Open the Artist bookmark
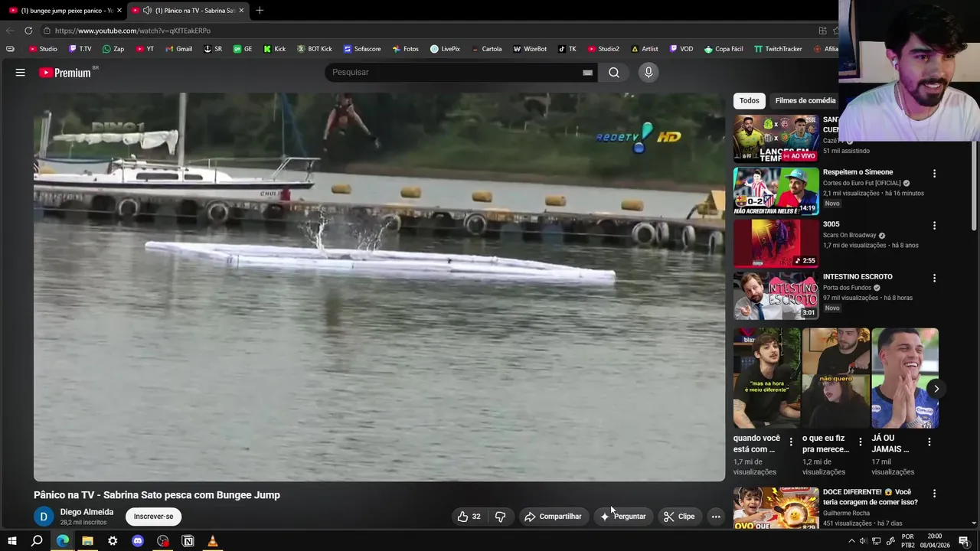The width and height of the screenshot is (980, 551). [x=645, y=49]
